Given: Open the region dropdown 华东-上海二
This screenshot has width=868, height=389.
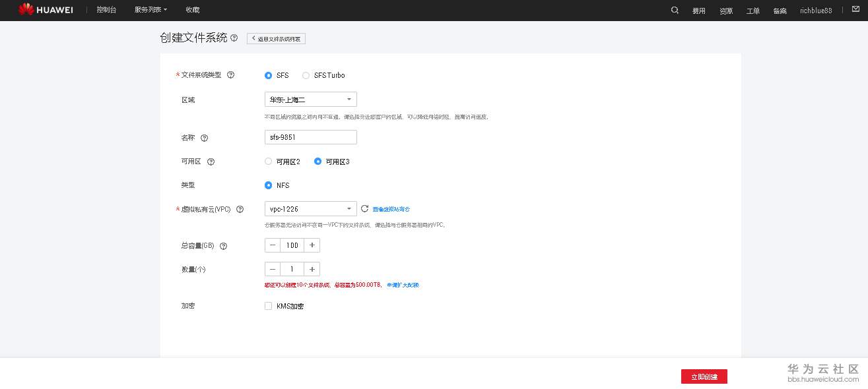Looking at the screenshot, I should pyautogui.click(x=310, y=100).
